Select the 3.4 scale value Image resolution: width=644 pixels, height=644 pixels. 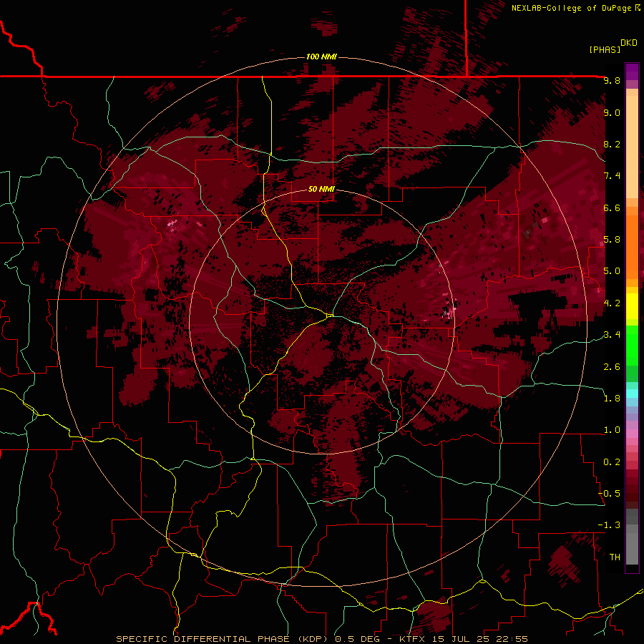(x=612, y=335)
